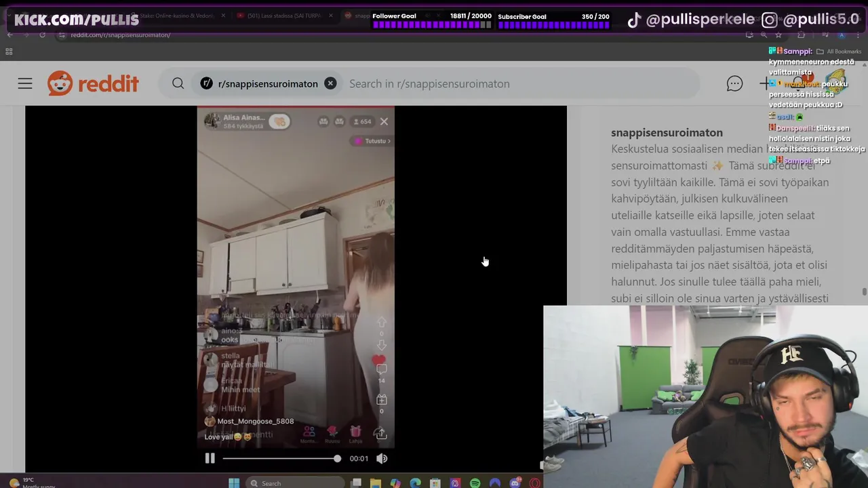Click the video progress slider handle
This screenshot has height=488, width=868.
point(337,459)
